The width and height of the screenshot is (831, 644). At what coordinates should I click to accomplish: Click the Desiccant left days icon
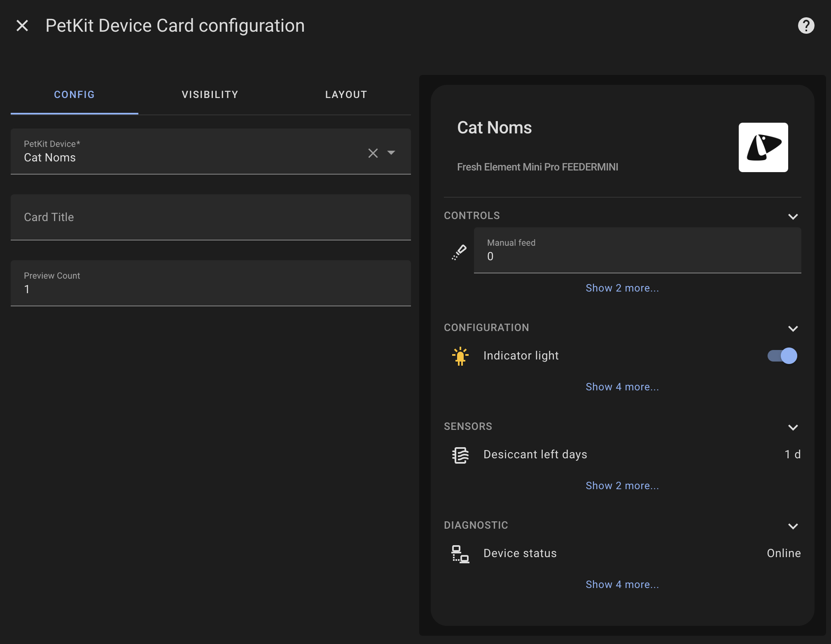point(460,455)
